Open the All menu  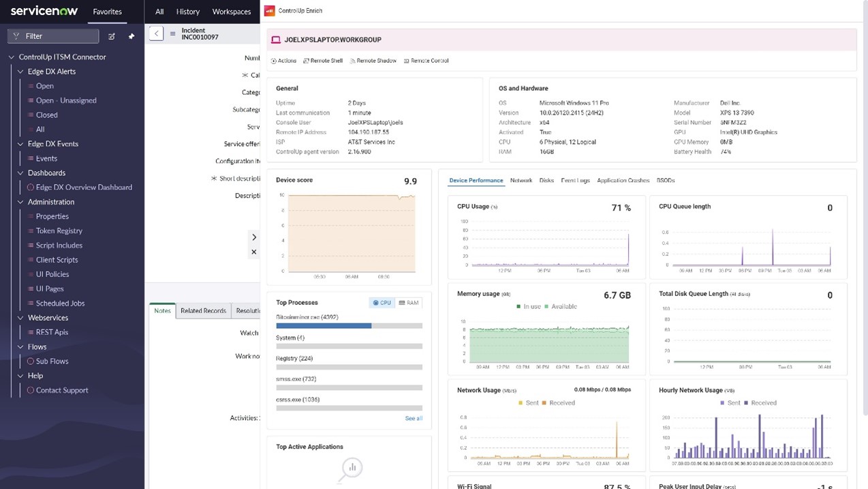pos(159,12)
